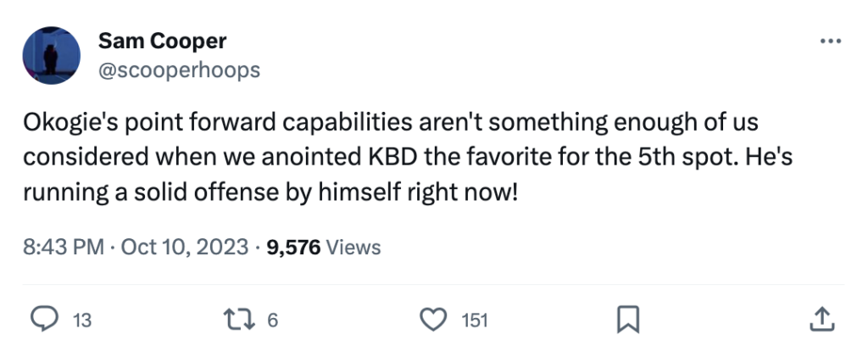Viewport: 868px width, 351px height.
Task: Bookmark this tweet
Action: click(628, 320)
